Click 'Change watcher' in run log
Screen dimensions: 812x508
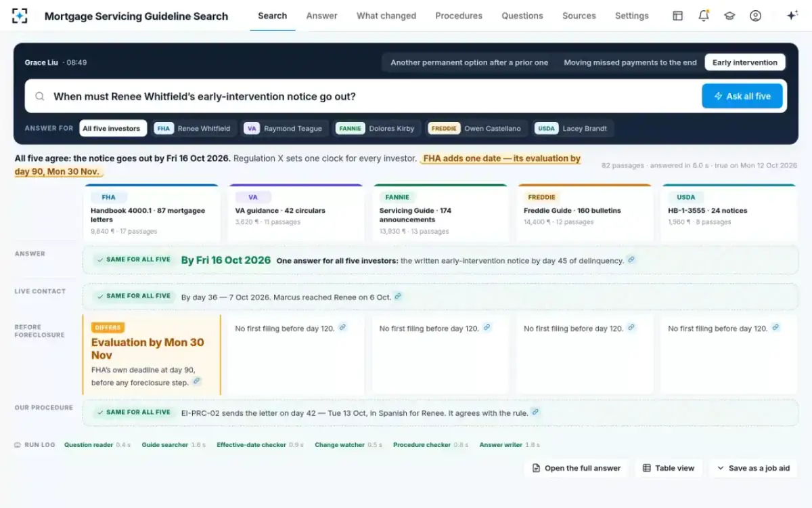(340, 445)
